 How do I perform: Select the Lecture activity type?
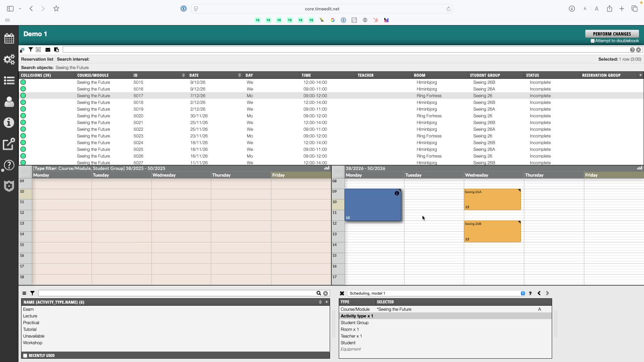[x=30, y=316]
